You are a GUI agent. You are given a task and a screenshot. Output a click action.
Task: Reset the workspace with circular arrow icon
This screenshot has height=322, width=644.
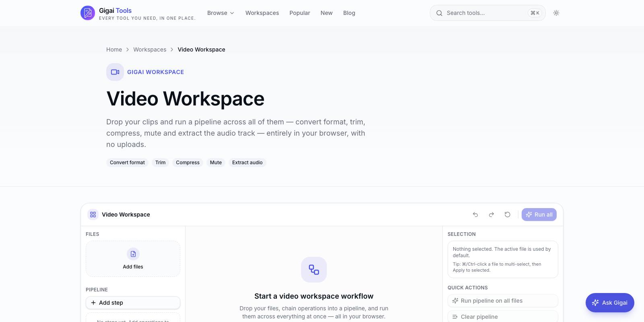(x=508, y=215)
